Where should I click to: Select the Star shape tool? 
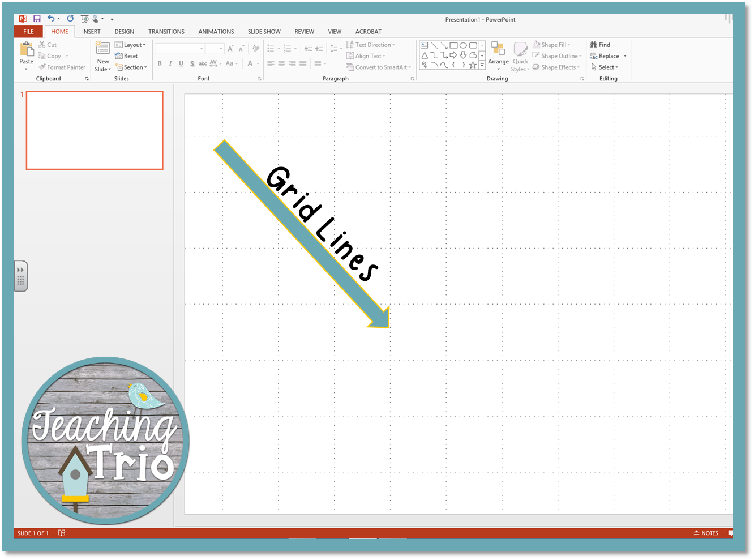click(473, 65)
